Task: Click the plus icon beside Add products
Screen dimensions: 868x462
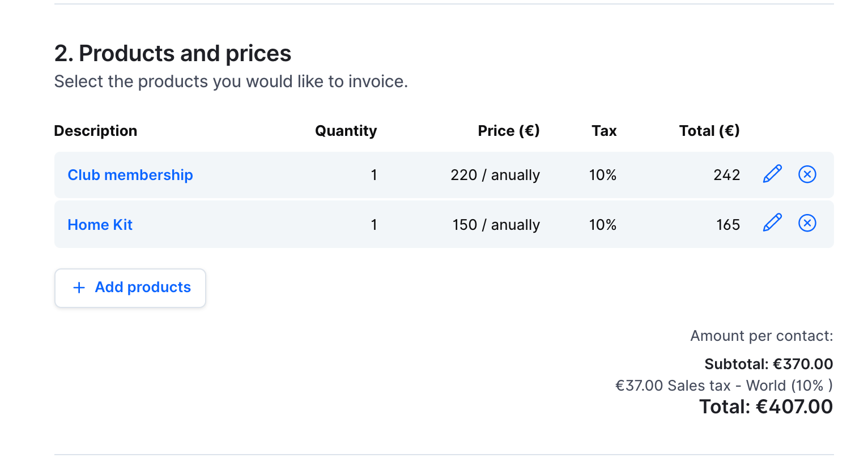Action: tap(79, 288)
